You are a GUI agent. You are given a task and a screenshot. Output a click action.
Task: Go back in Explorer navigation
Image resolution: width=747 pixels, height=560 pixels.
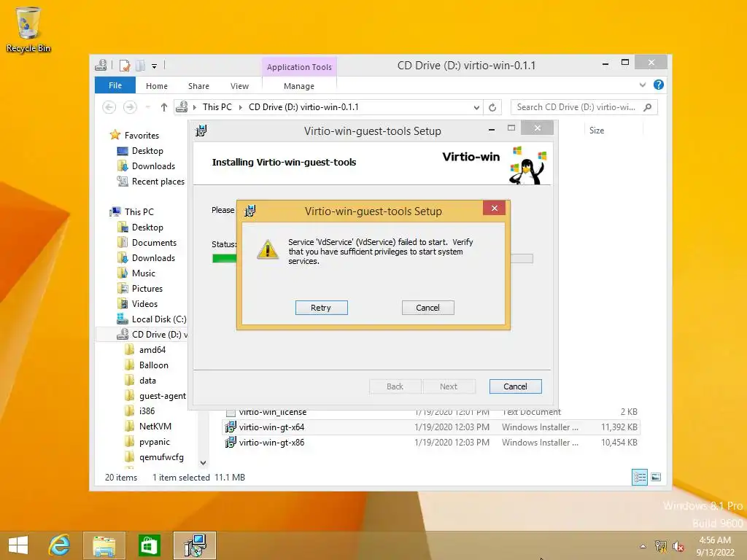109,107
